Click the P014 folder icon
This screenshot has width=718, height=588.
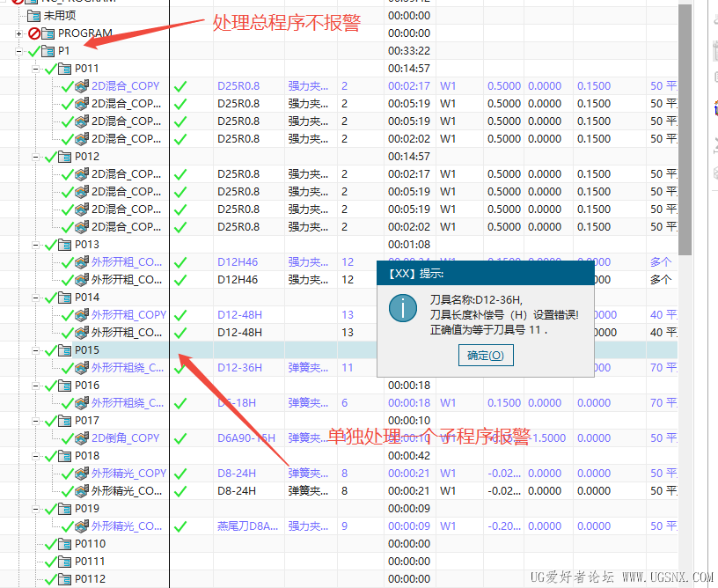click(x=64, y=298)
